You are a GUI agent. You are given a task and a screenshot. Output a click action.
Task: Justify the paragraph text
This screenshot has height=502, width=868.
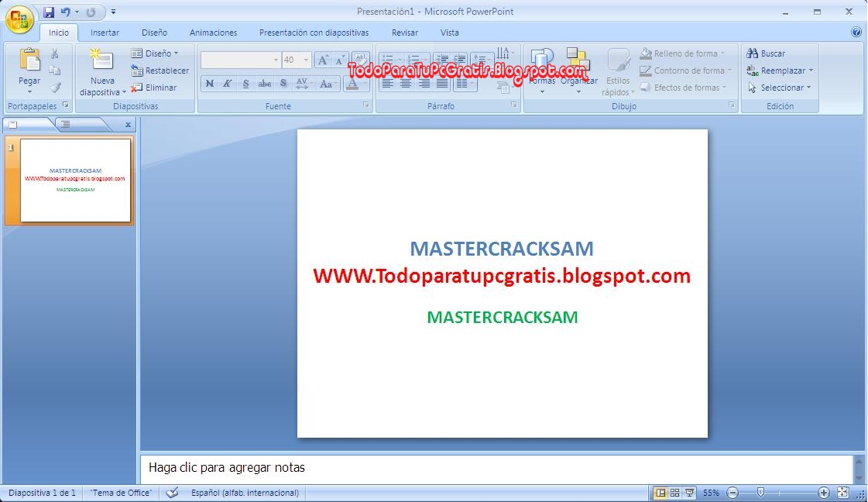point(442,84)
